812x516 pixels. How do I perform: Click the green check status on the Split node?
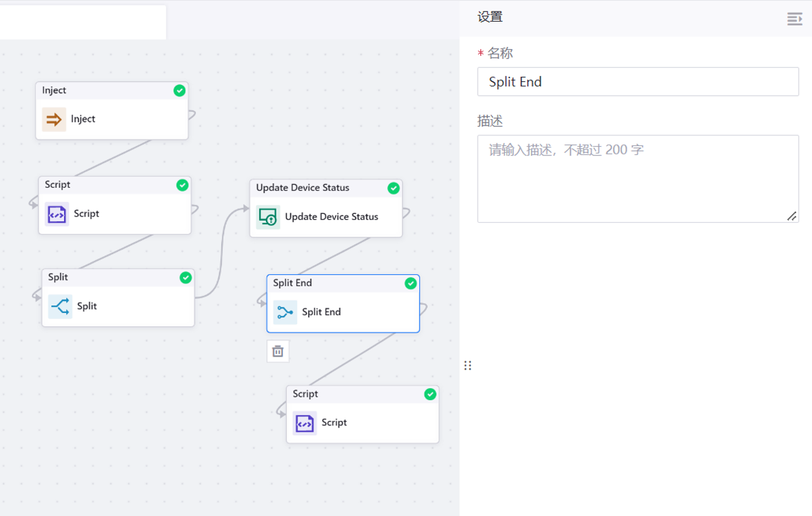[185, 278]
